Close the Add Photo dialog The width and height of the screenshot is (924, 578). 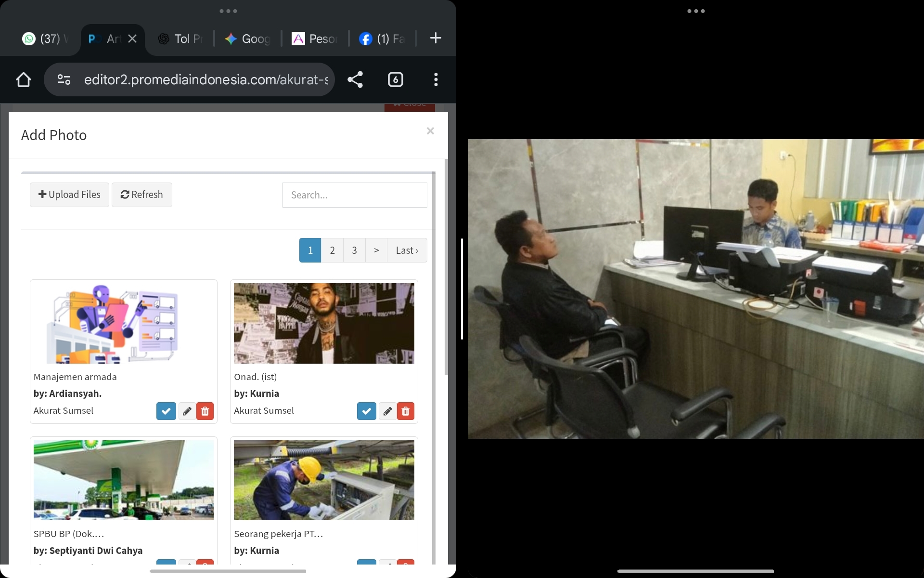click(430, 131)
